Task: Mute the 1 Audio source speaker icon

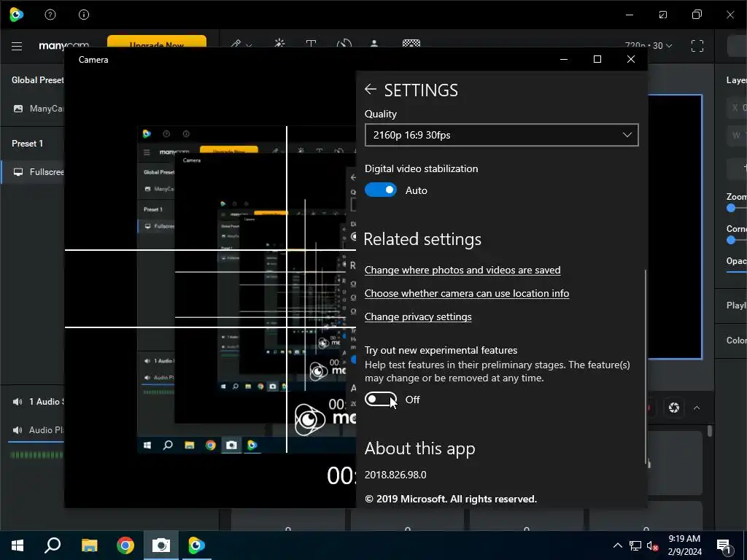Action: (x=18, y=402)
